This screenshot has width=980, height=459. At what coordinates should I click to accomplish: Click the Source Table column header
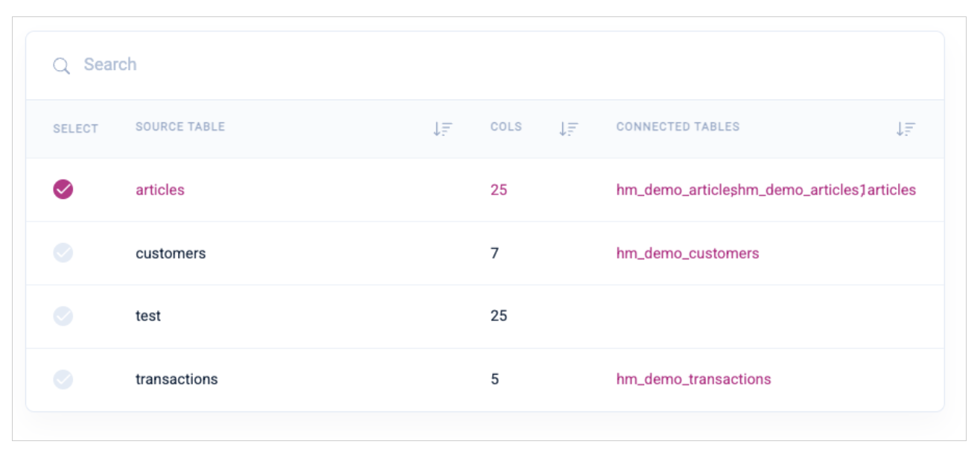[x=180, y=127]
